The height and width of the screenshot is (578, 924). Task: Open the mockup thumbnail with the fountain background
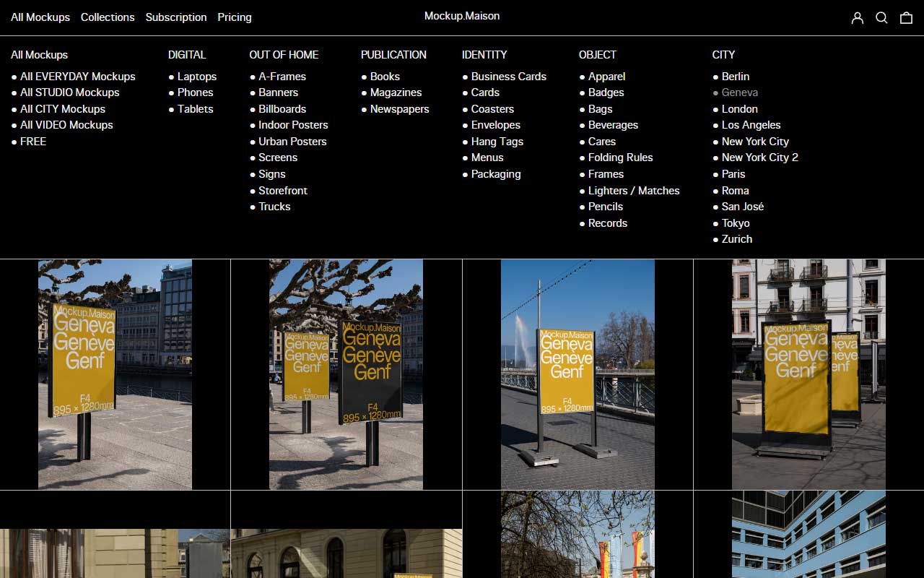[577, 374]
